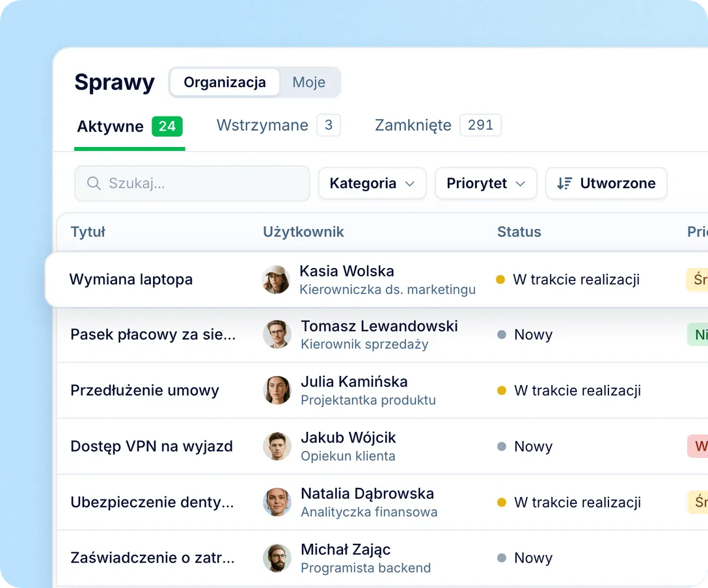Click Przedłużenie umowy's W trakcie realizacji status
708x588 pixels.
coord(569,390)
